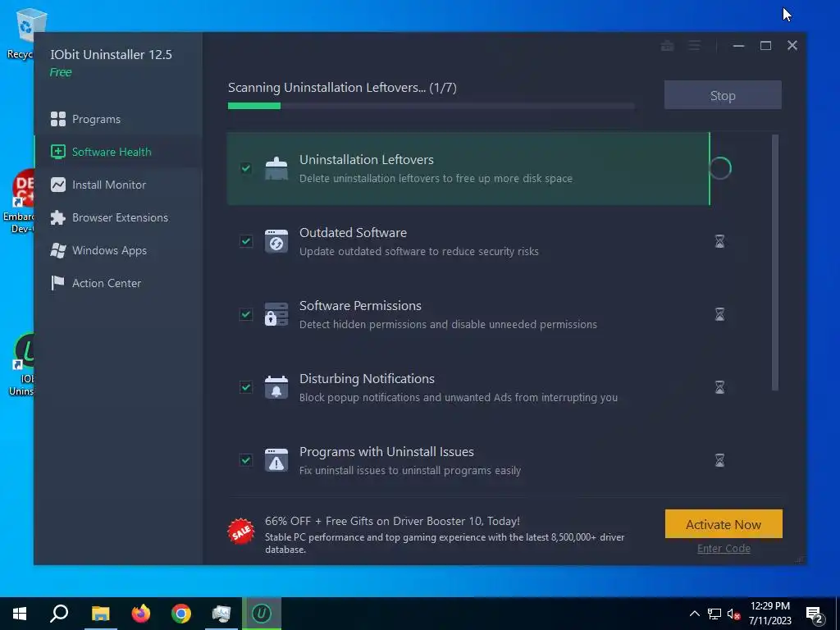Click the IObit Uninstaller 12.5 title
The height and width of the screenshot is (630, 840).
point(111,55)
